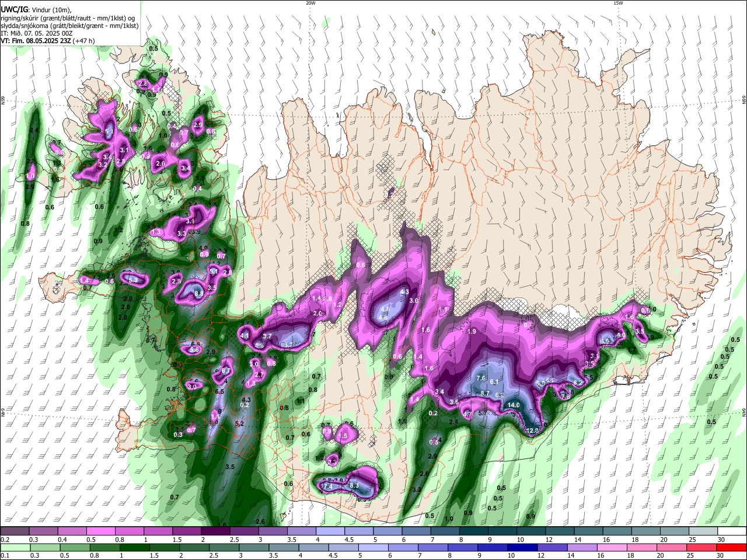
Task: Click the snow-legend swatch between 0.5 and 0.8
Action: click(100, 531)
